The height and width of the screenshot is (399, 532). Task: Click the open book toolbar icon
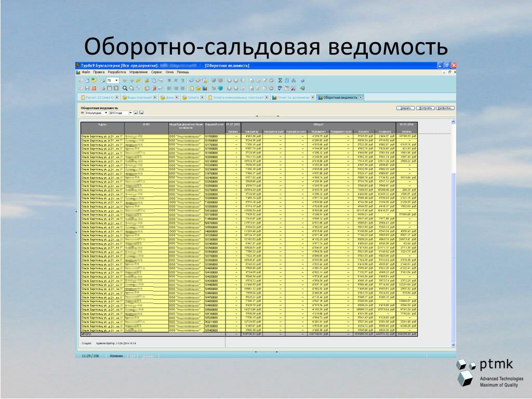[191, 81]
